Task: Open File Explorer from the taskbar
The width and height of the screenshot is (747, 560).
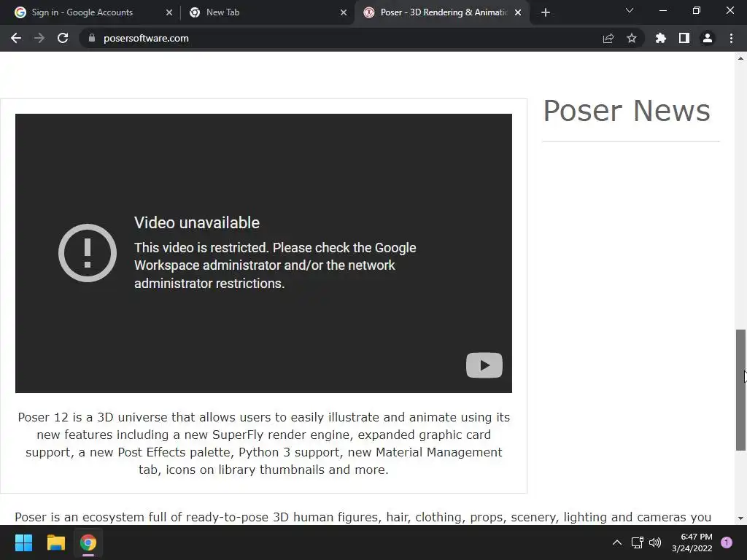Action: (x=55, y=542)
